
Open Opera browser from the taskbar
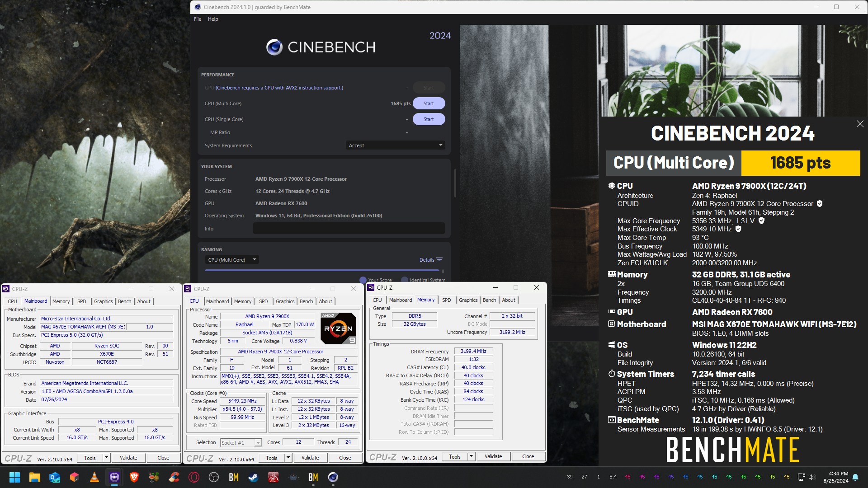(x=193, y=477)
